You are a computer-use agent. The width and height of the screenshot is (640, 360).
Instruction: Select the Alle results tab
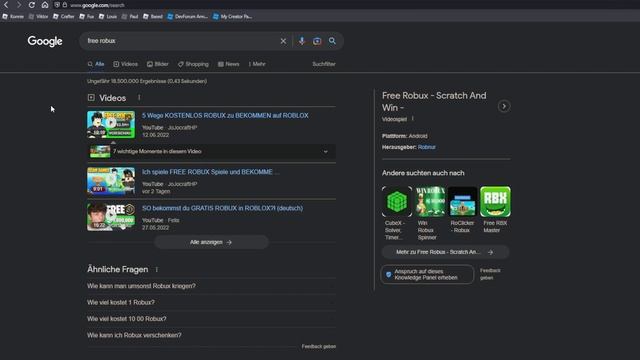point(96,64)
